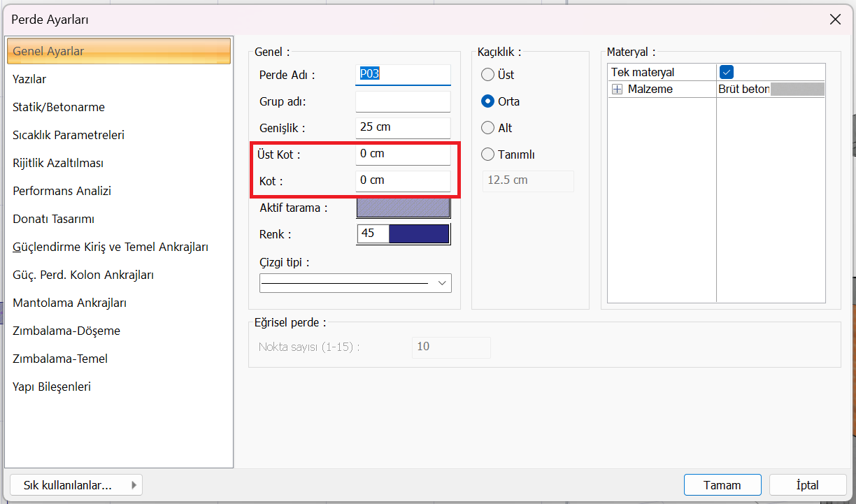Open the Sık kullanılanlar menu button
Screen dimensions: 856x504
pyautogui.click(x=76, y=485)
